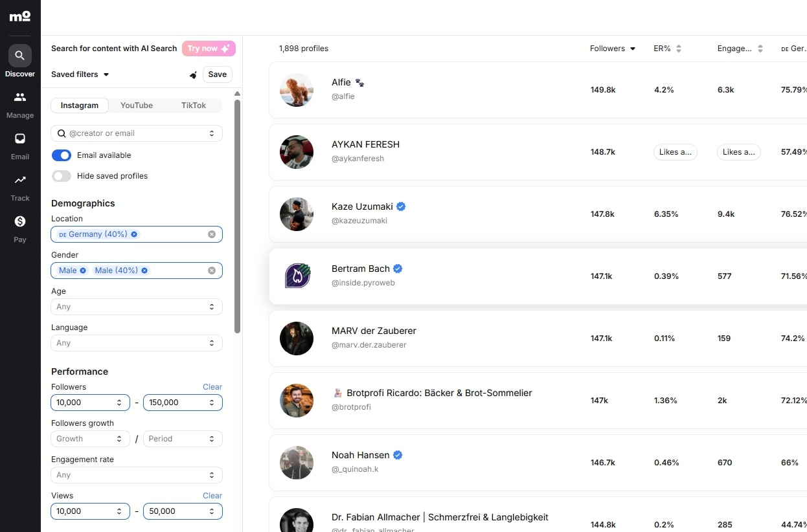
Task: Clear the Views filter range
Action: point(212,495)
